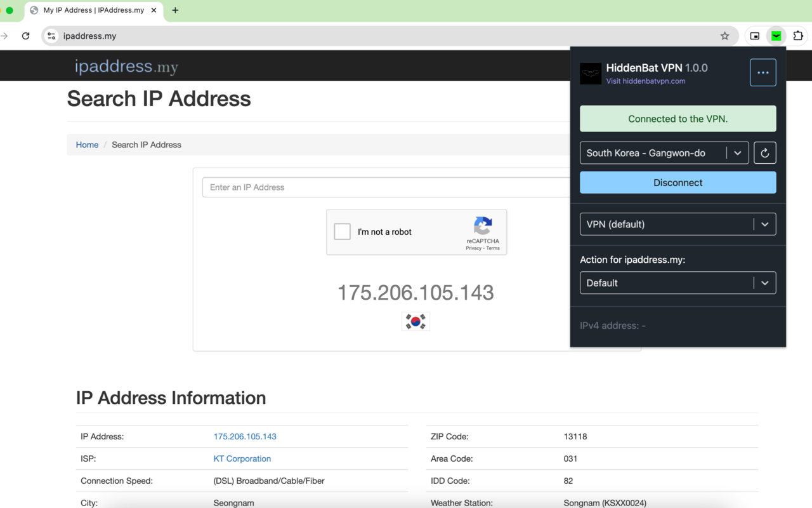Click the Home breadcrumb link
This screenshot has width=812, height=508.
click(87, 145)
